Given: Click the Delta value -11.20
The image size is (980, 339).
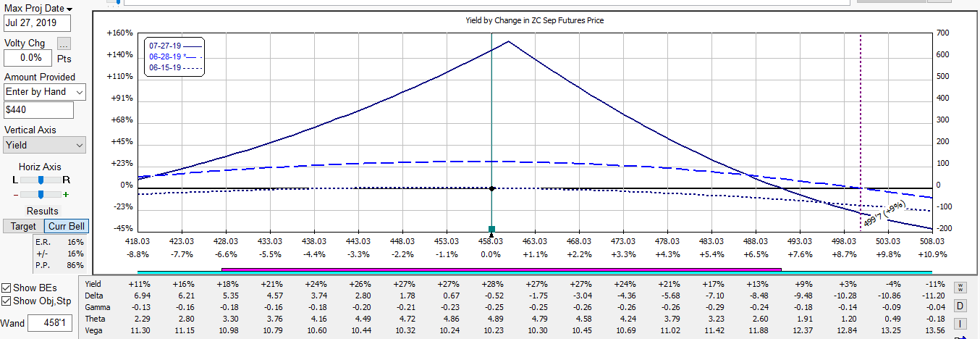Looking at the screenshot, I should 932,296.
